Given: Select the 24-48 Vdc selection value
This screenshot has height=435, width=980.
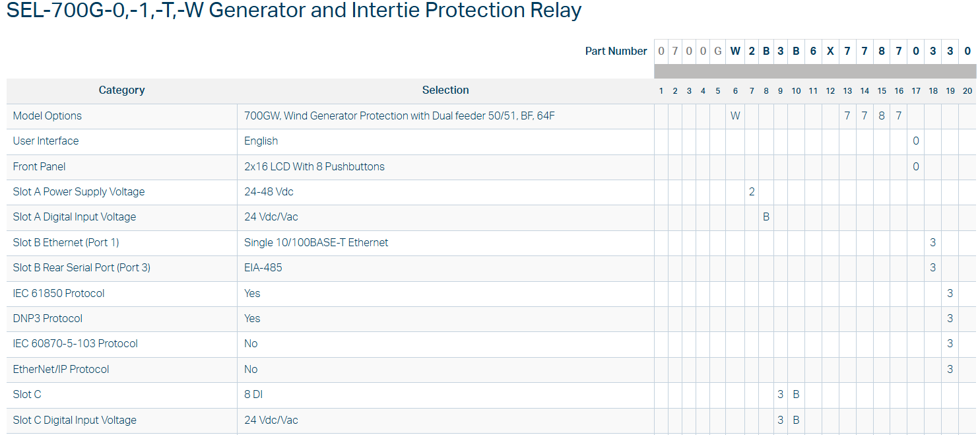Looking at the screenshot, I should tap(269, 192).
